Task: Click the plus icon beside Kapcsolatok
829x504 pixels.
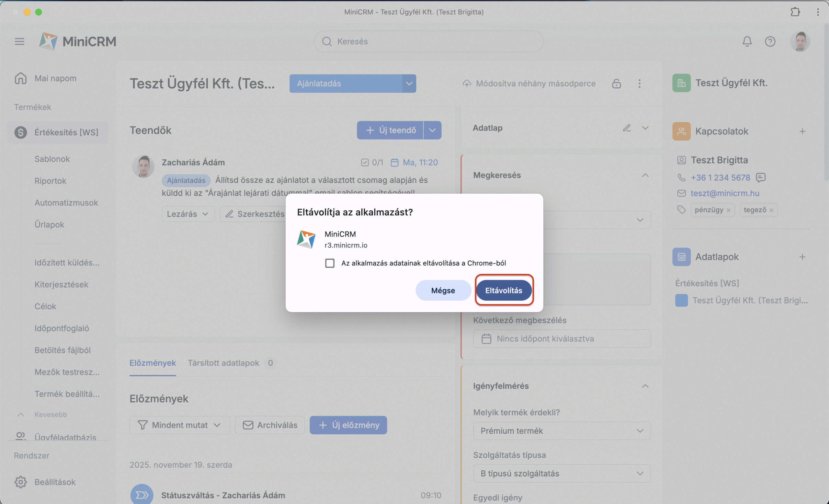Action: point(802,131)
